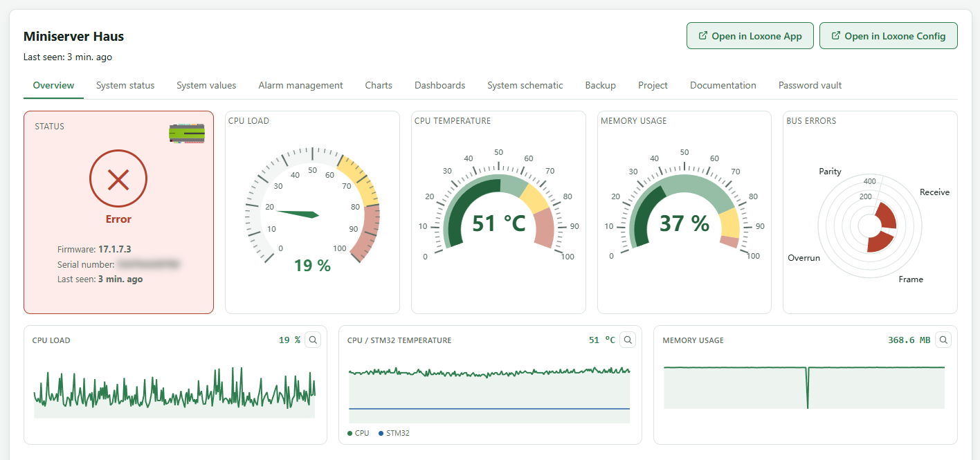Open the Dashboards tab
980x460 pixels.
pos(439,86)
